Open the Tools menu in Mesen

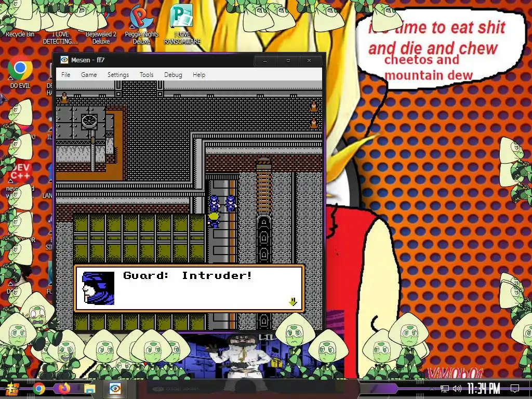147,75
